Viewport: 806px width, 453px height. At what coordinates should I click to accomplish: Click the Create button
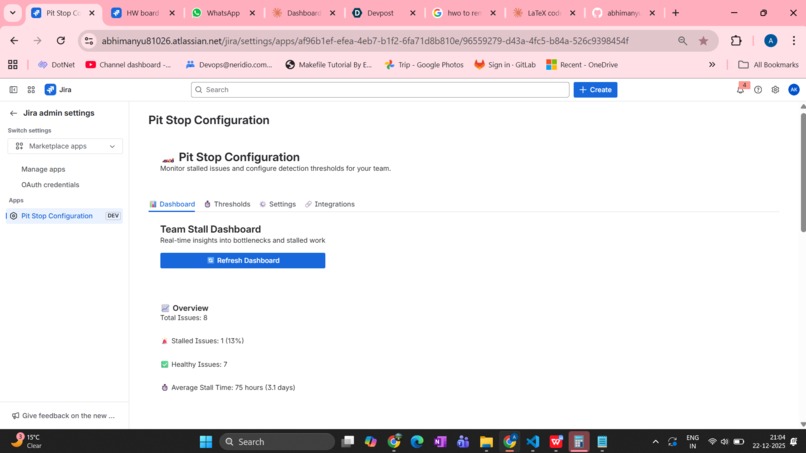point(595,89)
